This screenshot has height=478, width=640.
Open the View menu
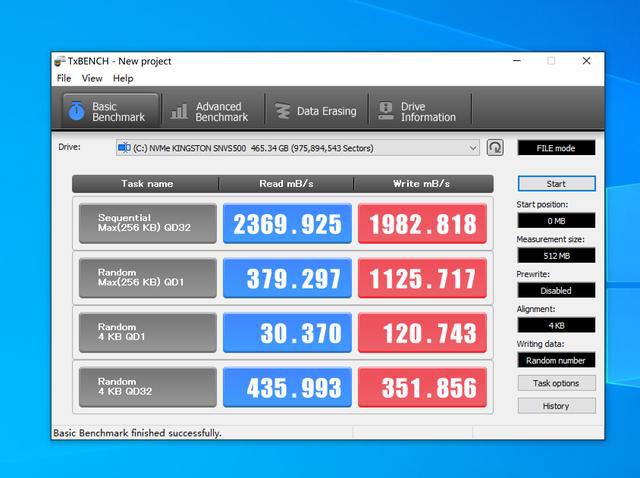(x=92, y=78)
